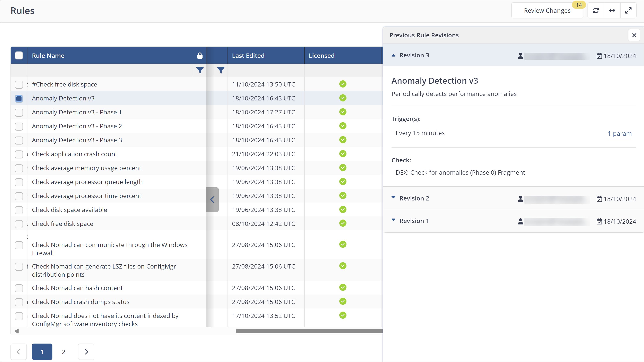Check the Check application crash count checkbox

click(x=19, y=154)
